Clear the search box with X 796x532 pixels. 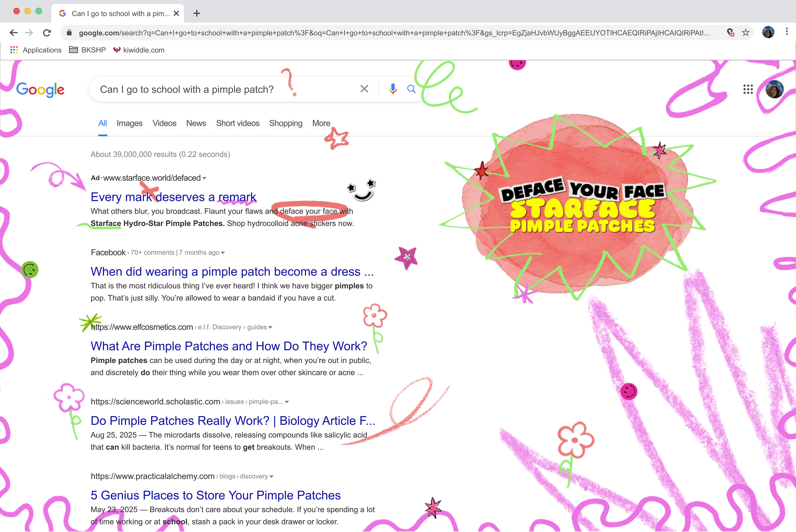364,89
